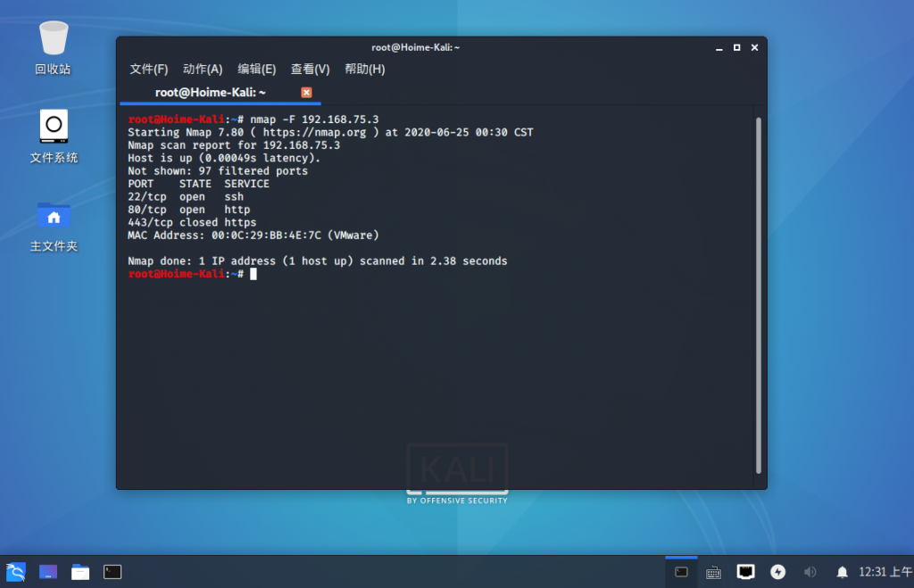This screenshot has height=588, width=914.
Task: Open the 动作(A) menu
Action: coord(203,69)
